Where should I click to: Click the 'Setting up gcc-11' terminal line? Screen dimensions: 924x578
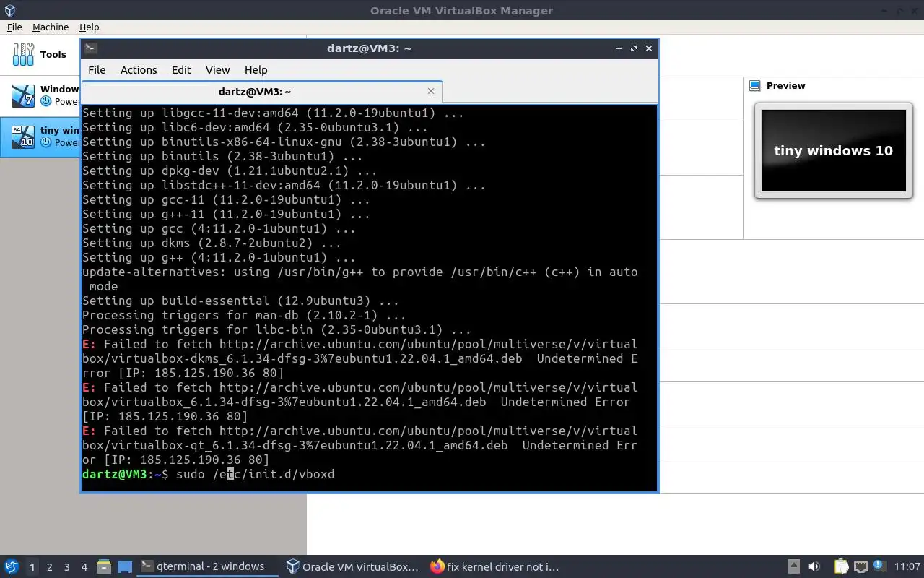(226, 199)
